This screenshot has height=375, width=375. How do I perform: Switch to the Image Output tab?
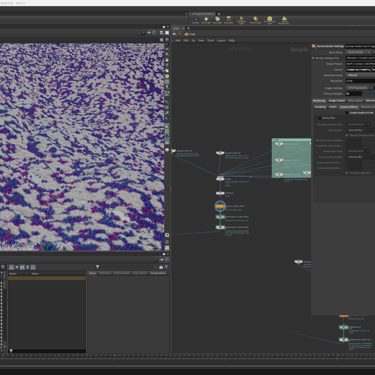pos(337,101)
